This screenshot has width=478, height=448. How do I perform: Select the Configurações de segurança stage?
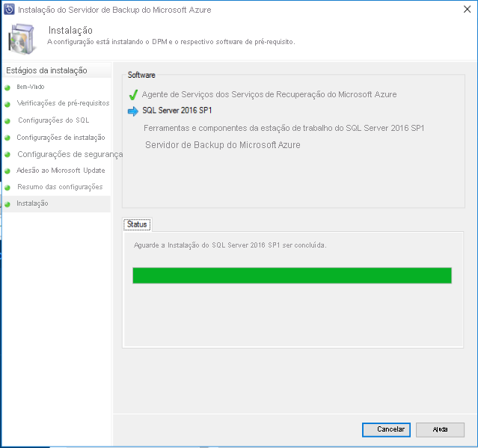(x=70, y=154)
